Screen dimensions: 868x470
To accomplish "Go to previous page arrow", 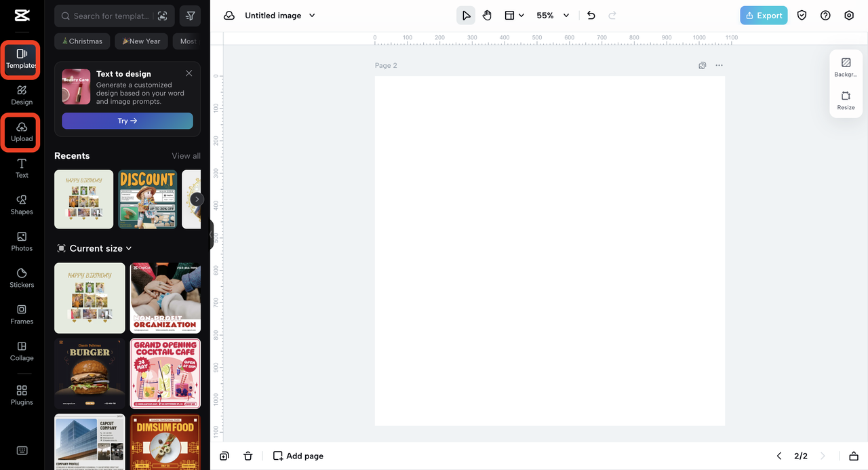I will 779,456.
